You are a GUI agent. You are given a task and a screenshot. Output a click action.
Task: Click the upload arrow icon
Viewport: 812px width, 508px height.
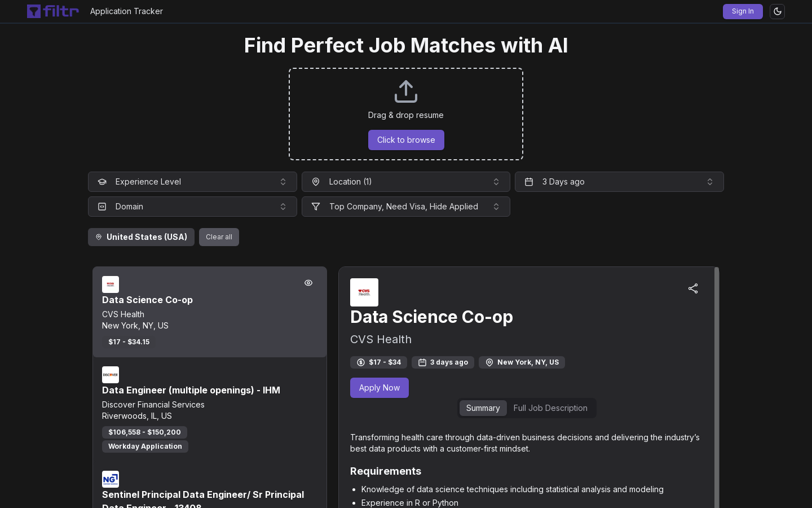click(406, 91)
